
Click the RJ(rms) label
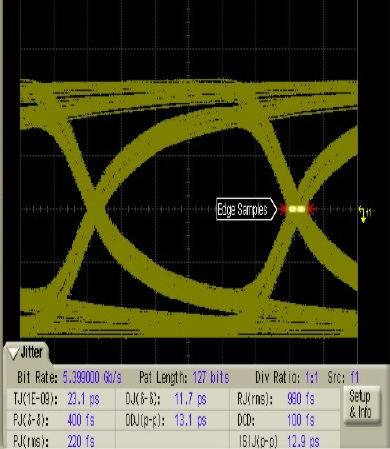pos(255,399)
